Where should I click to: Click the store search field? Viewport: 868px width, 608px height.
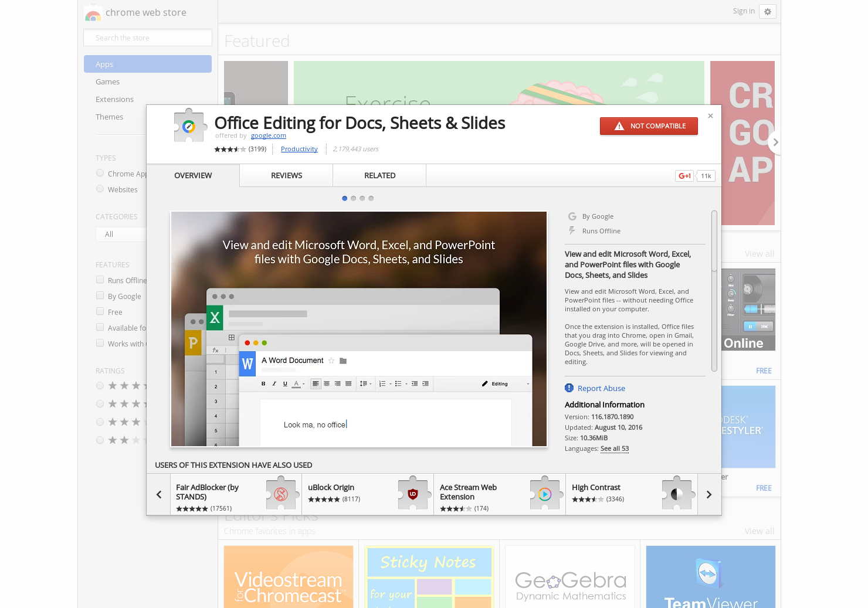pyautogui.click(x=147, y=37)
